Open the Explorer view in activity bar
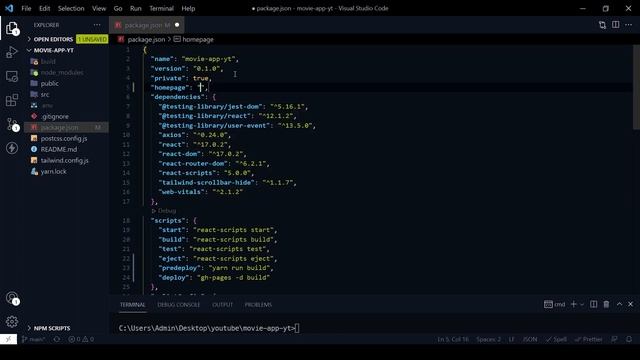 tap(12, 28)
